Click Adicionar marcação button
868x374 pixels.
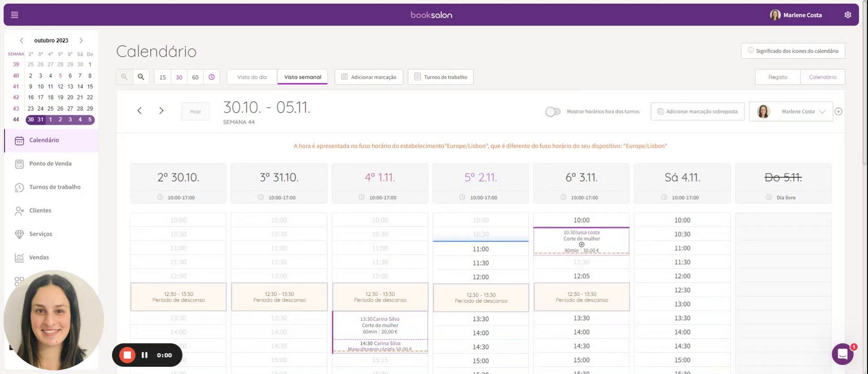[369, 77]
